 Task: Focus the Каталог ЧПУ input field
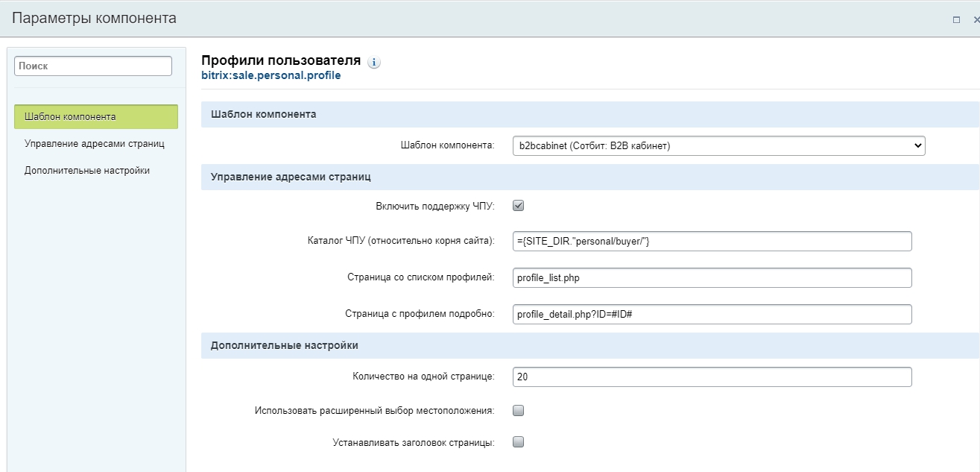tap(712, 241)
